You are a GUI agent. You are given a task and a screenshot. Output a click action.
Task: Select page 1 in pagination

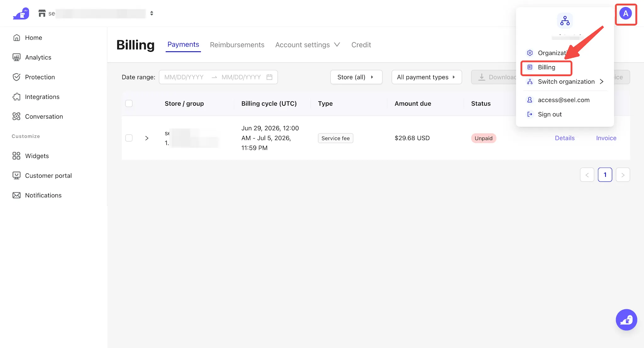pos(605,175)
